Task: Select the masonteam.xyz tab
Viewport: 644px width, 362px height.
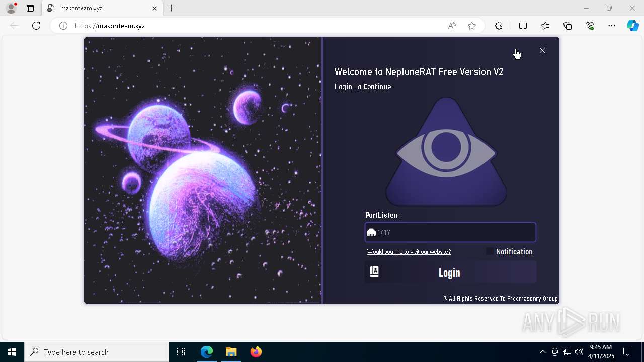Action: [102, 8]
